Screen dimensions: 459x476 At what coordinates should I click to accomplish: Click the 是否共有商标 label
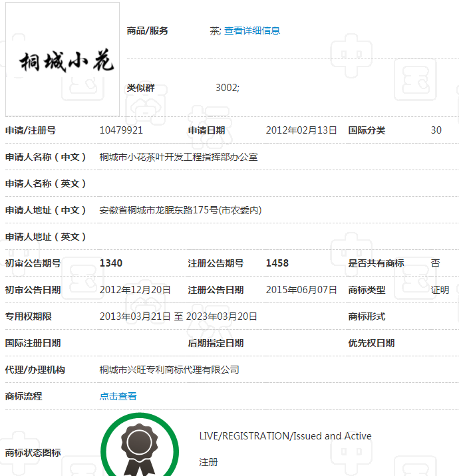point(376,263)
